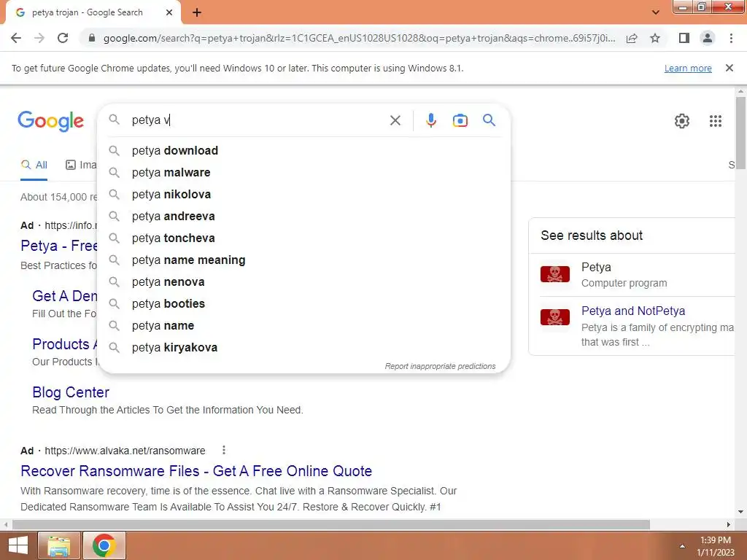This screenshot has width=747, height=560.
Task: Submit search with blue magnifier
Action: pyautogui.click(x=489, y=120)
